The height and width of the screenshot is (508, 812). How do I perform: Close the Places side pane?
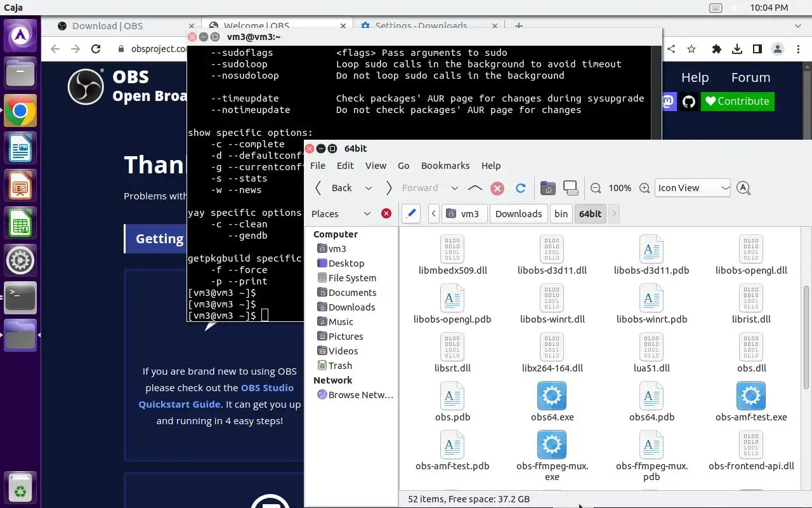click(386, 213)
